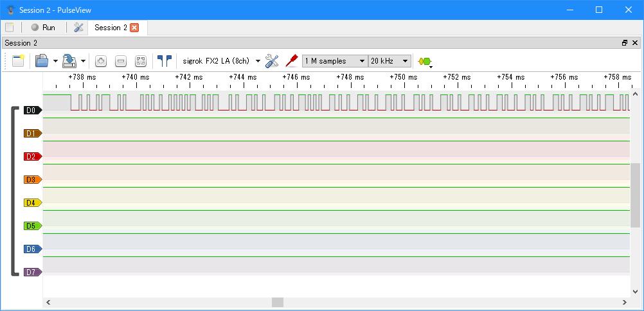Select the D5 channel label
The image size is (644, 311).
click(x=33, y=226)
